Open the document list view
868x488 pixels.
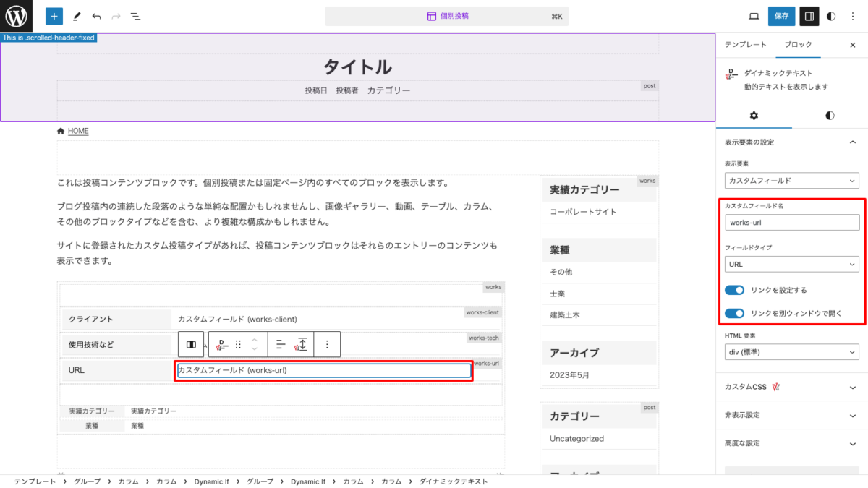point(135,16)
